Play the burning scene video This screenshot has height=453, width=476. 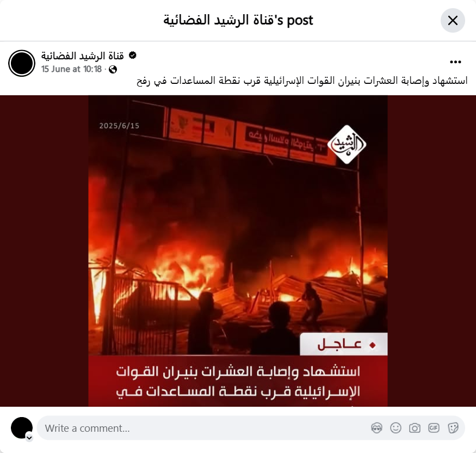click(x=238, y=250)
